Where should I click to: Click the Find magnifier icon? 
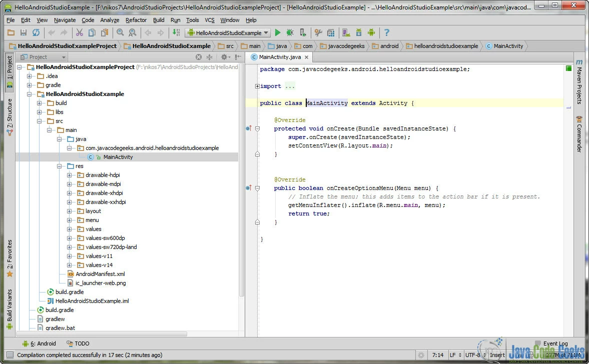(x=120, y=32)
